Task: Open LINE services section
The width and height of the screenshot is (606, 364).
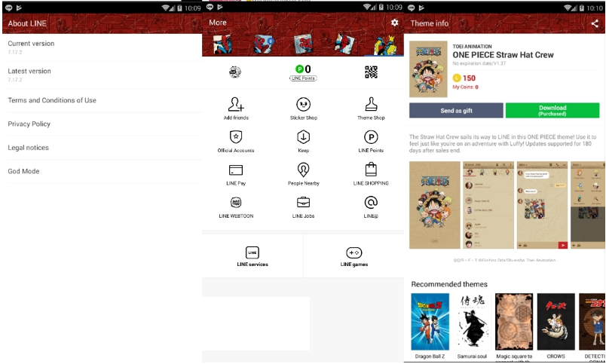Action: coord(252,256)
